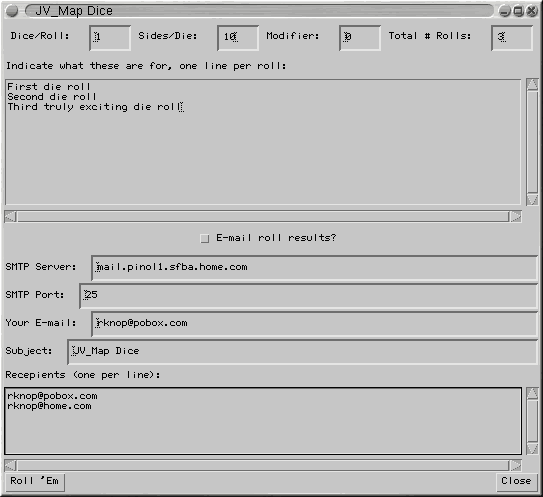Click left arrow of roll descriptions horizontal scrollbar
543x497 pixels.
point(10,217)
